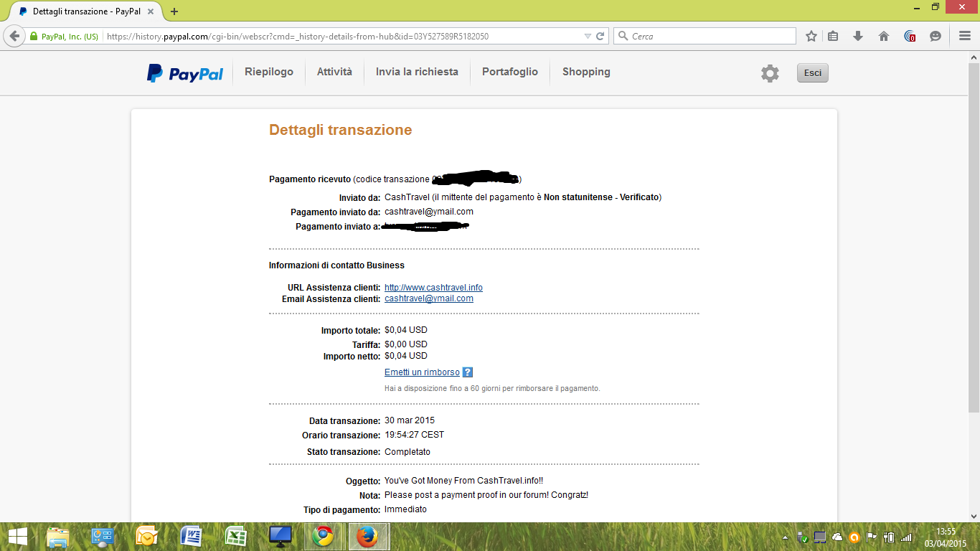This screenshot has width=980, height=551.
Task: Click the 'Immediato' payment type value
Action: click(405, 509)
